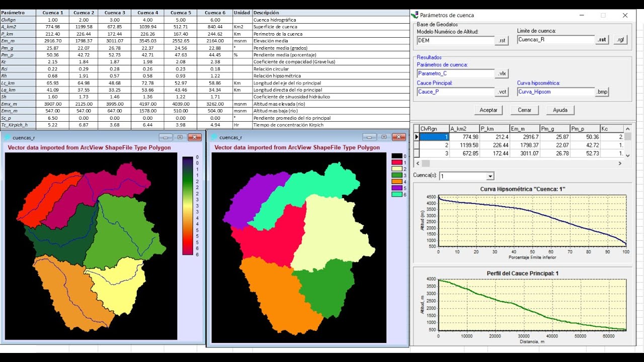Image resolution: width=644 pixels, height=362 pixels.
Task: Open help with the Ayuda button
Action: [560, 110]
